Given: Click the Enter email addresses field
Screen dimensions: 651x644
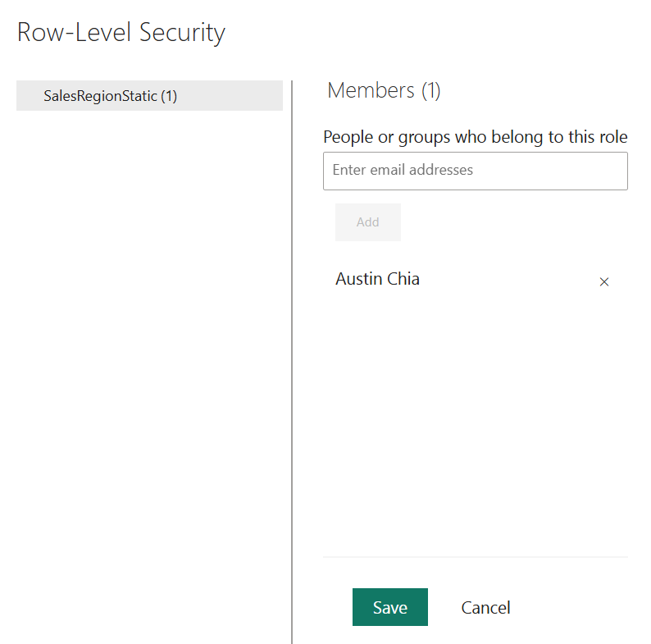Looking at the screenshot, I should coord(475,171).
